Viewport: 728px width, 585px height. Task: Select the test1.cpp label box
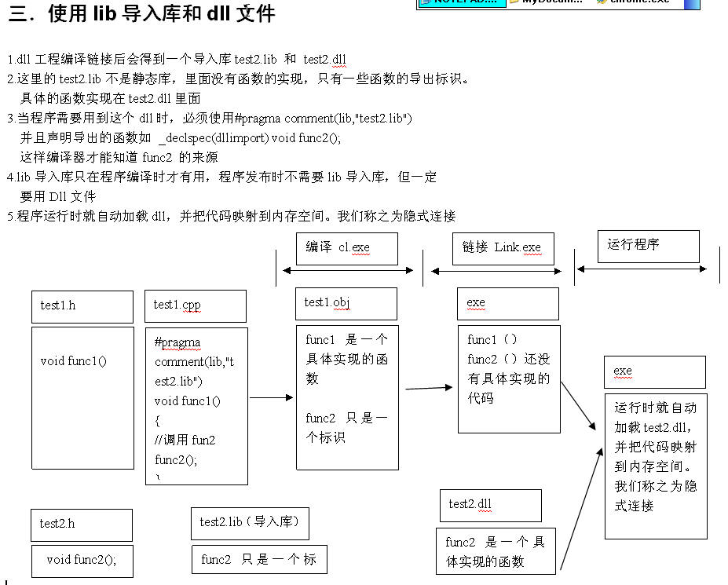(x=196, y=306)
